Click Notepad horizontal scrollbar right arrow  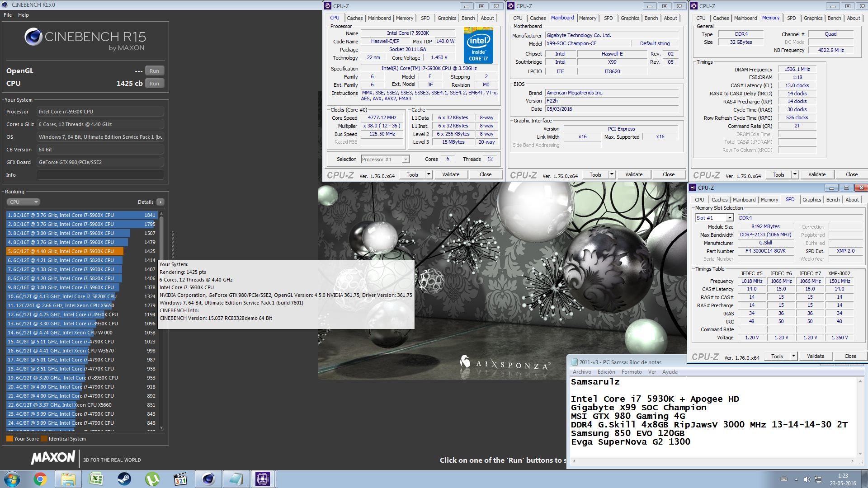pyautogui.click(x=853, y=461)
